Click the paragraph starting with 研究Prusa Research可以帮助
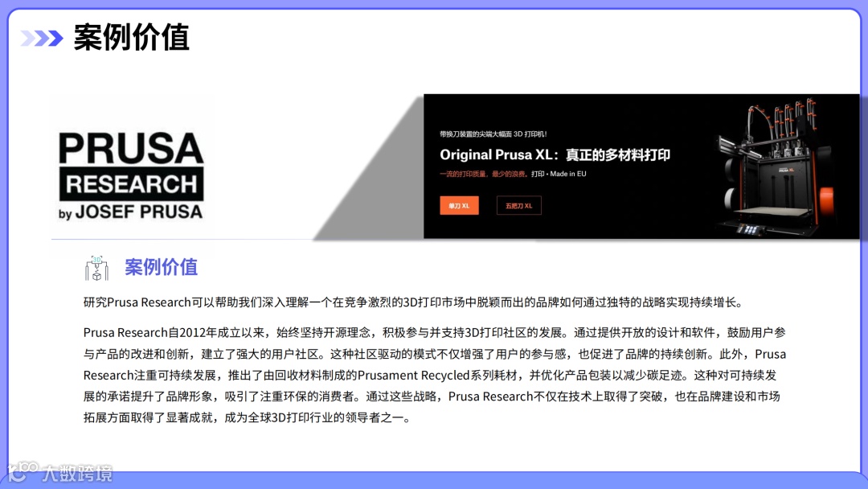868x489 pixels. (x=414, y=302)
